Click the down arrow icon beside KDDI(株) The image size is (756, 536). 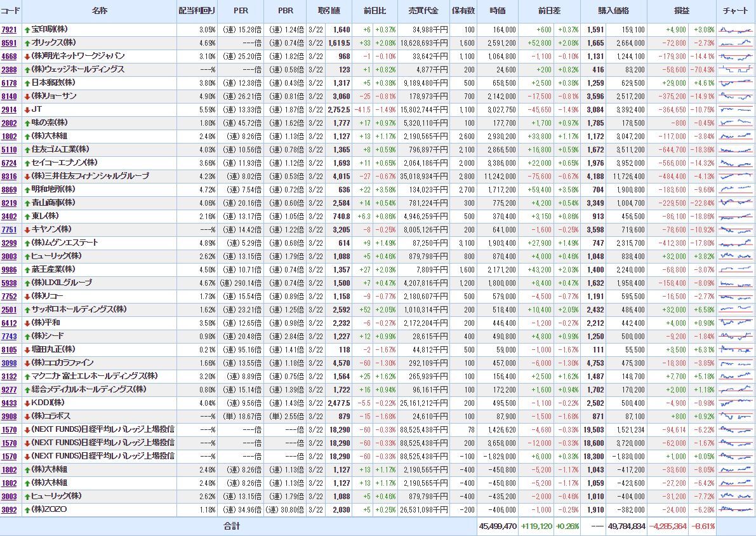pos(27,403)
